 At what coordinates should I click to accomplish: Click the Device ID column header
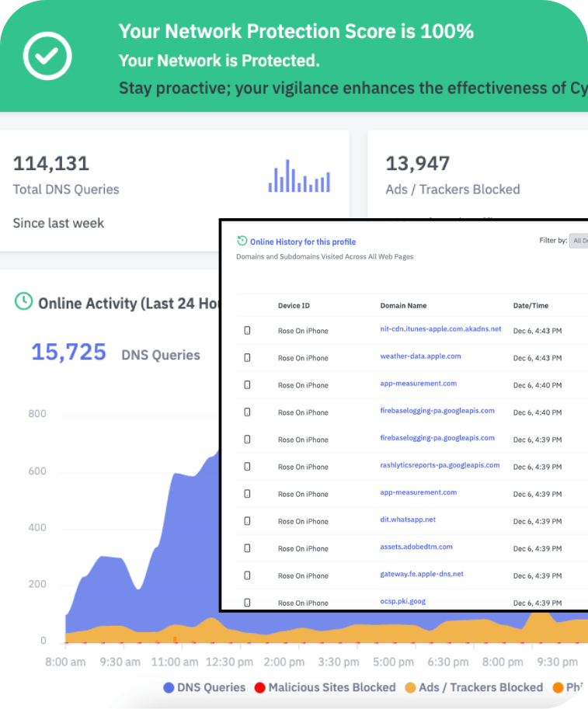point(294,306)
